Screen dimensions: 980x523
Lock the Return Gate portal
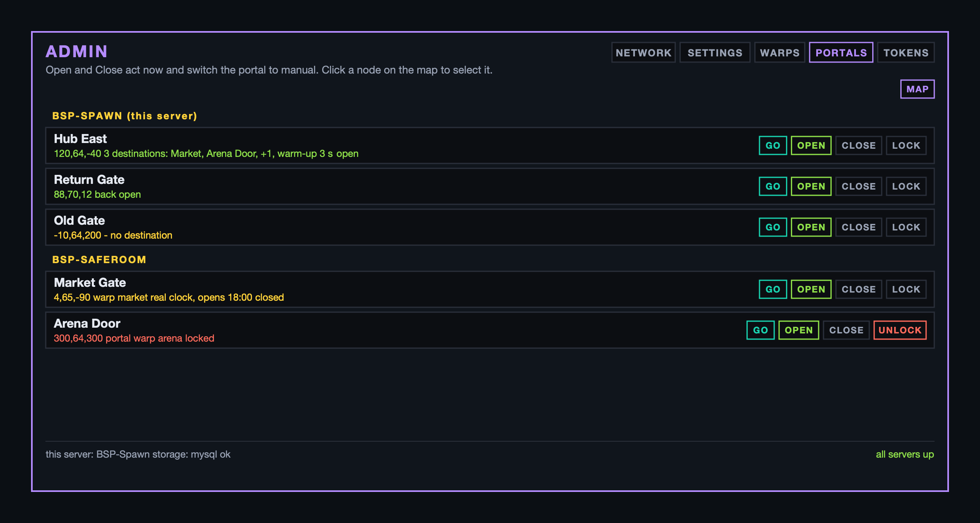click(906, 186)
